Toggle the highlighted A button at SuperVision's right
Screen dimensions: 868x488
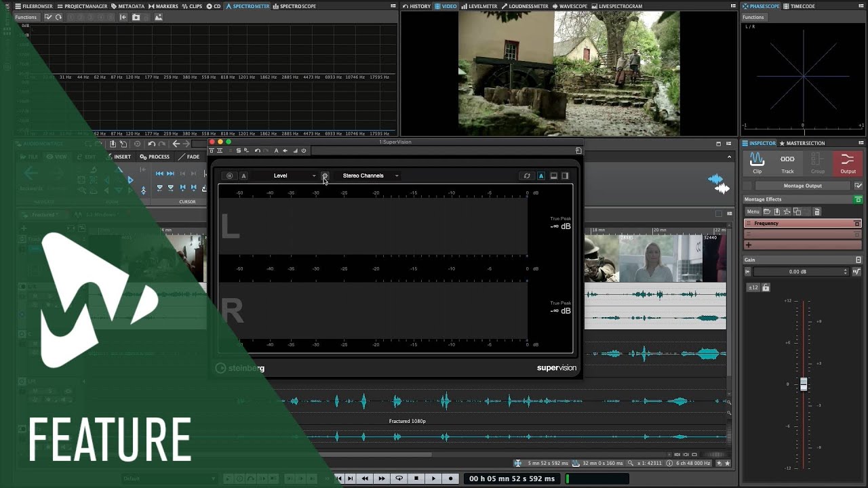coord(541,176)
